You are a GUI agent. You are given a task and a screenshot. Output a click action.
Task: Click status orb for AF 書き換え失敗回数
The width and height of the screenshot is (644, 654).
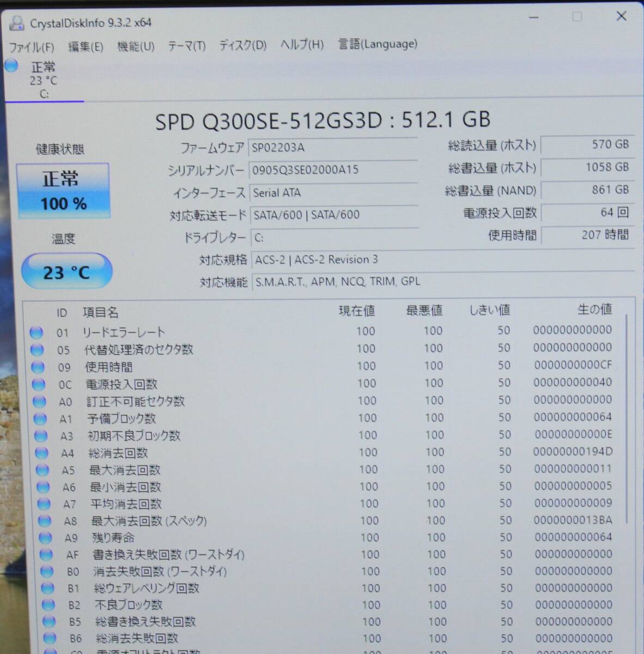pyautogui.click(x=46, y=555)
